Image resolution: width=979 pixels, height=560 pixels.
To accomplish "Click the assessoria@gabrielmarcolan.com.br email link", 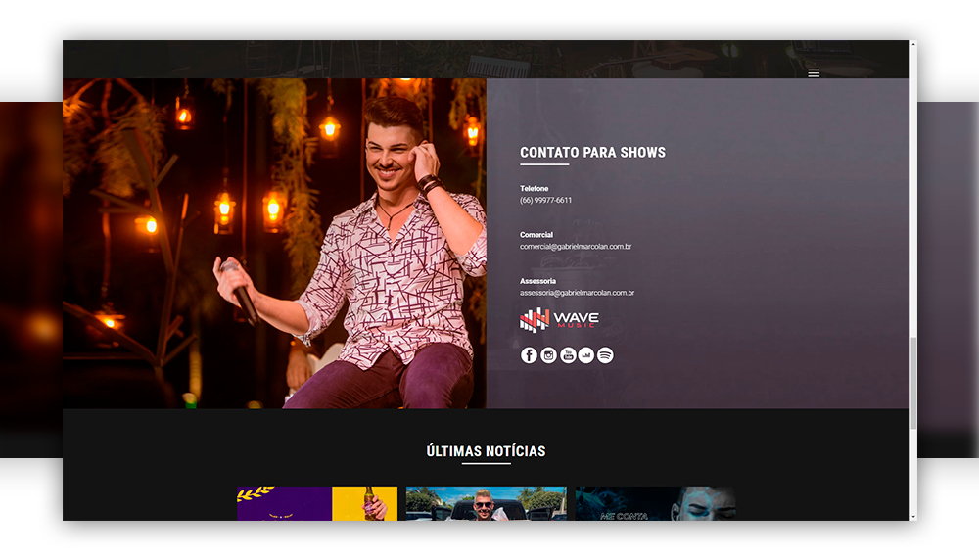I will [x=577, y=293].
